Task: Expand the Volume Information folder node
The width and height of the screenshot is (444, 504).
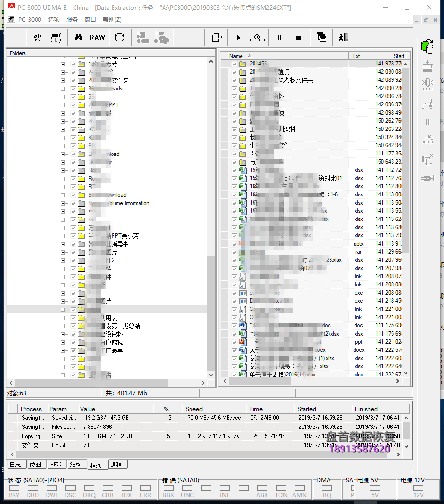Action: 63,203
